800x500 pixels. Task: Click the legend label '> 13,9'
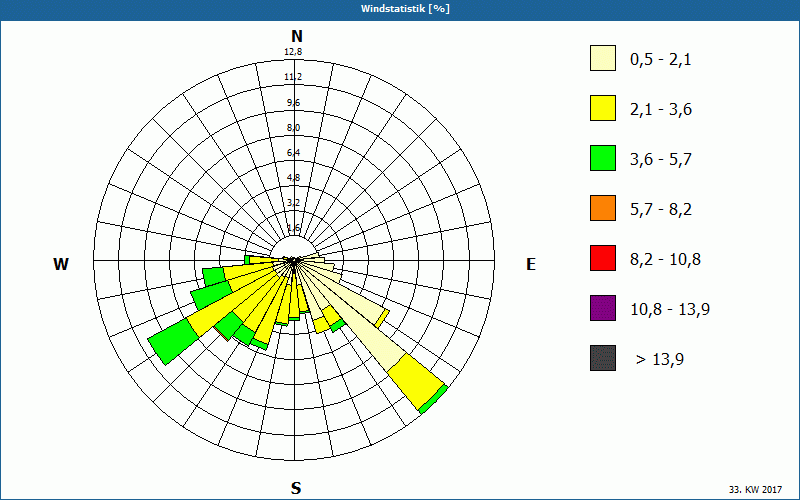(660, 360)
